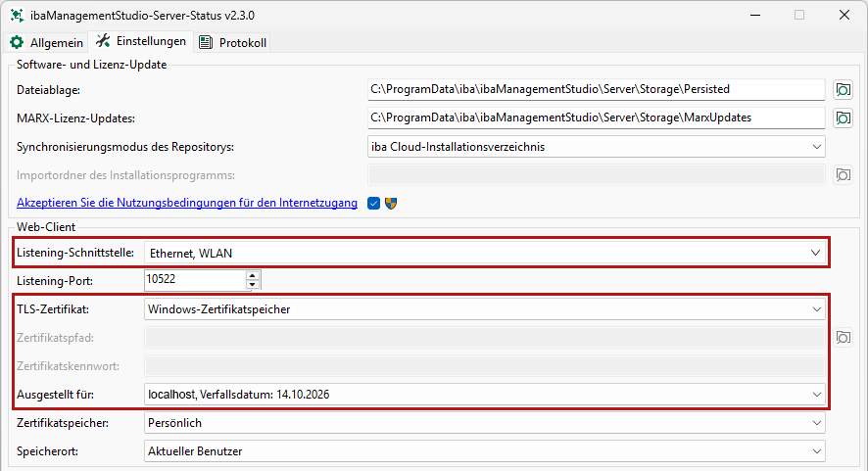Click the Ausgestellt für label

[x=56, y=395]
